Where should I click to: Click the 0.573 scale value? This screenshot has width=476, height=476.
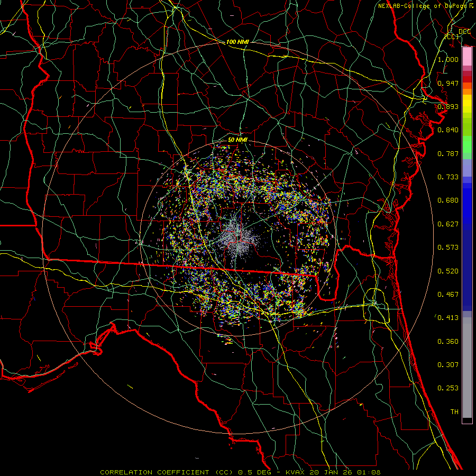pos(448,248)
